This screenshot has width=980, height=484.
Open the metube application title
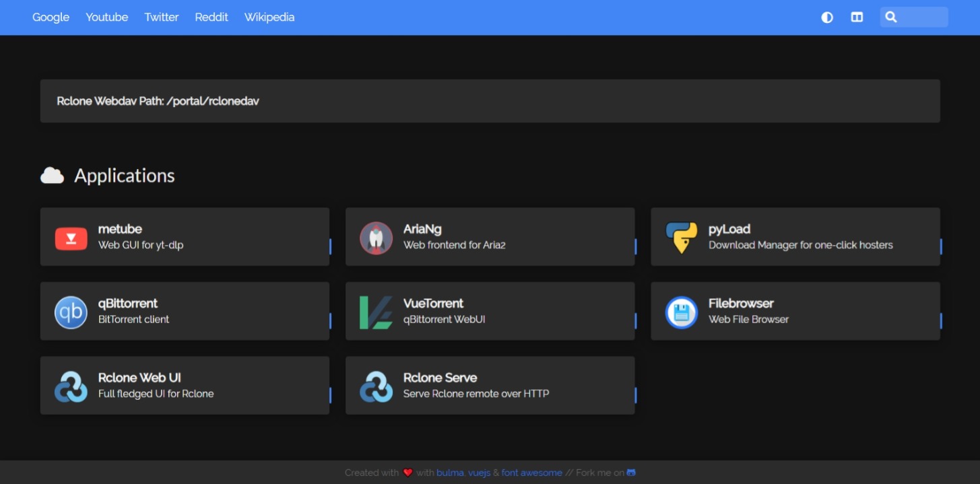120,229
